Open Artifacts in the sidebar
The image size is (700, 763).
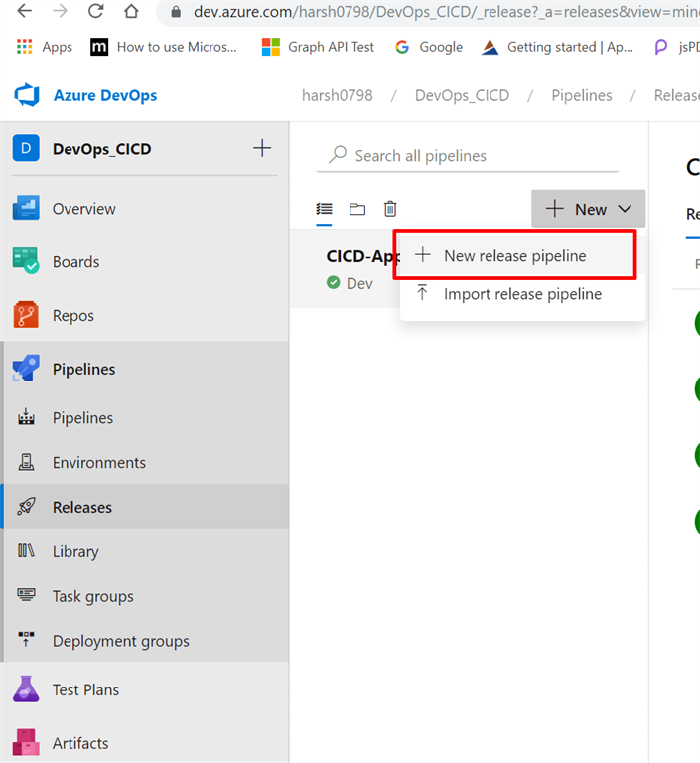pyautogui.click(x=145, y=743)
